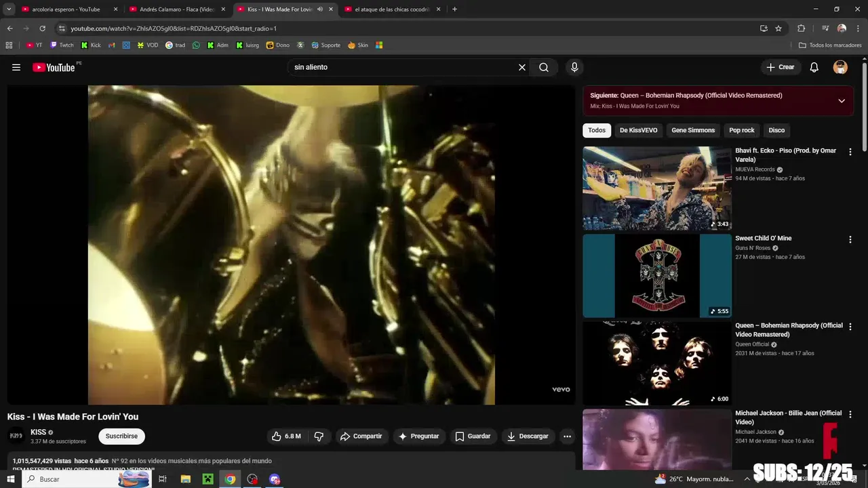Select the 'De KissVEVO' filter chip

coord(638,130)
